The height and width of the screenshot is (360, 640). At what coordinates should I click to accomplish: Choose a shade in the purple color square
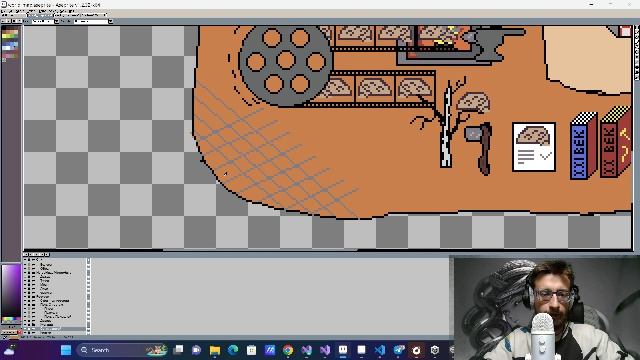click(11, 290)
